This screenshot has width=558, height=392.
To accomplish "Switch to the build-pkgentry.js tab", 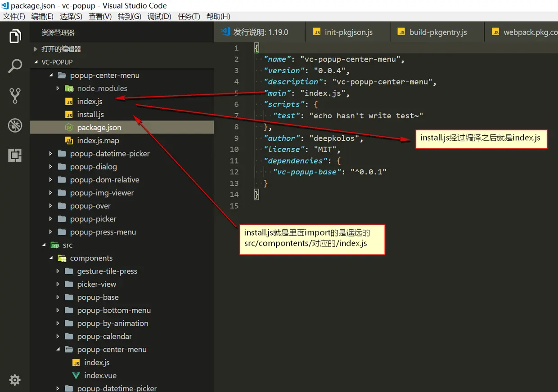I will pos(437,32).
